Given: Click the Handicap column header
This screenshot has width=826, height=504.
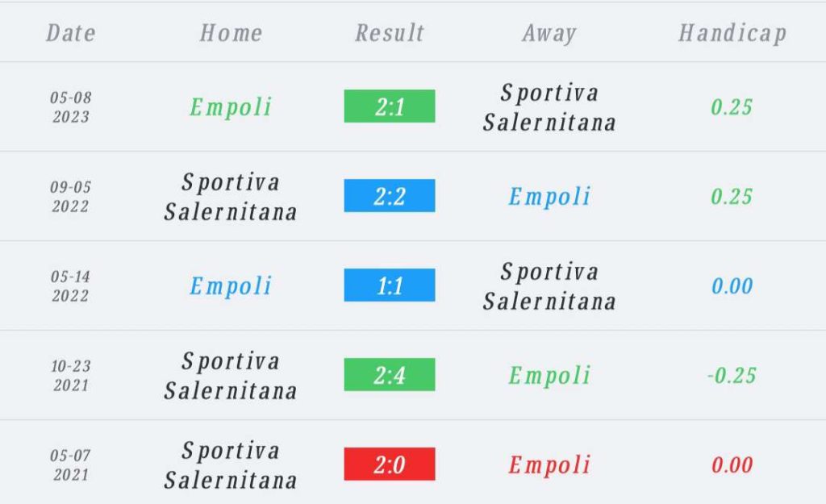Looking at the screenshot, I should 732,34.
